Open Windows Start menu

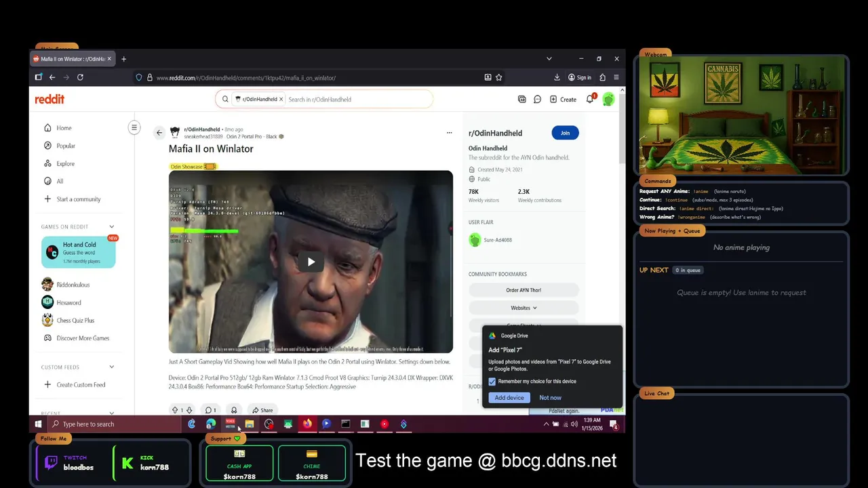[x=39, y=424]
